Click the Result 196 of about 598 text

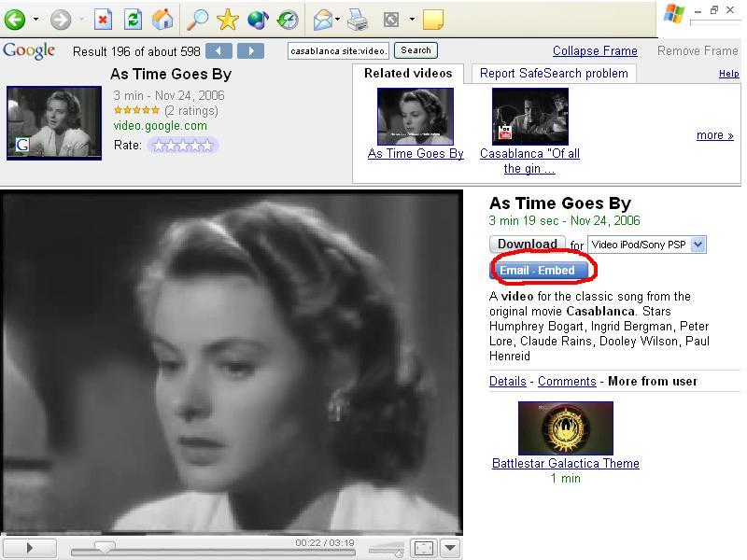[136, 51]
